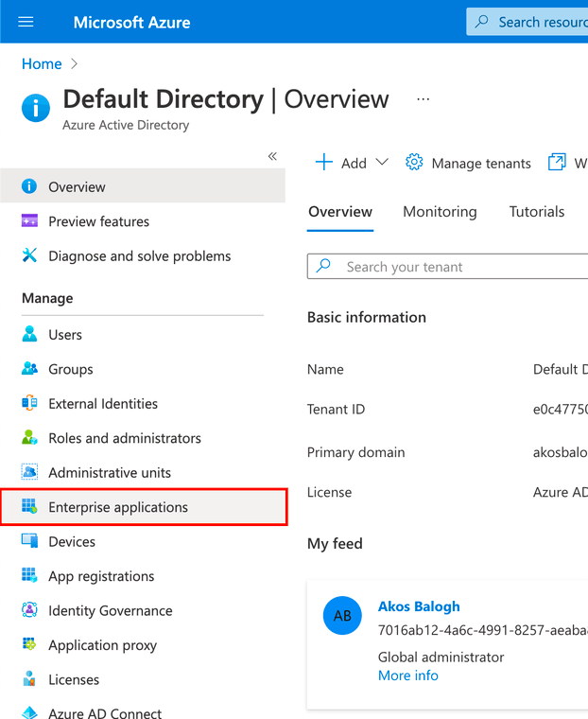Click the Overview sidebar icon
Screen dimensions: 588x719
[29, 186]
